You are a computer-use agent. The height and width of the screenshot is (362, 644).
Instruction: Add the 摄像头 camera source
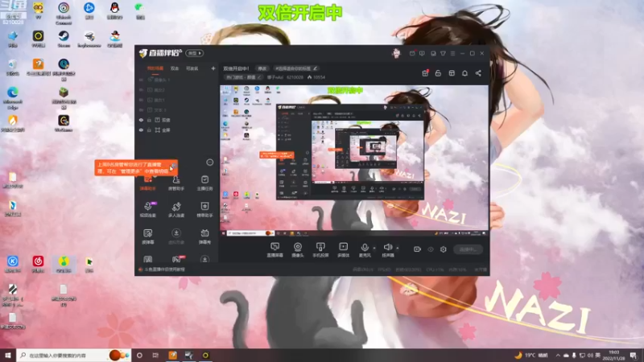(298, 249)
